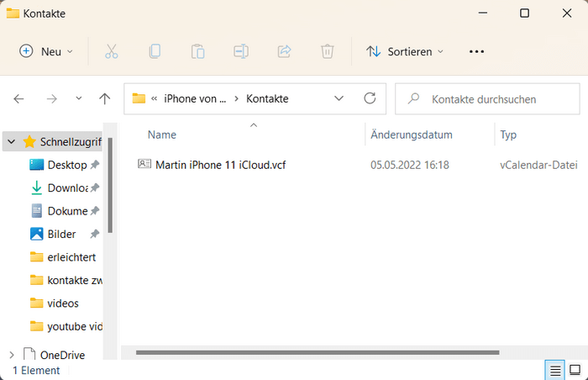Viewport: 588px width, 380px height.
Task: Sort by the Name column header
Action: pos(161,135)
